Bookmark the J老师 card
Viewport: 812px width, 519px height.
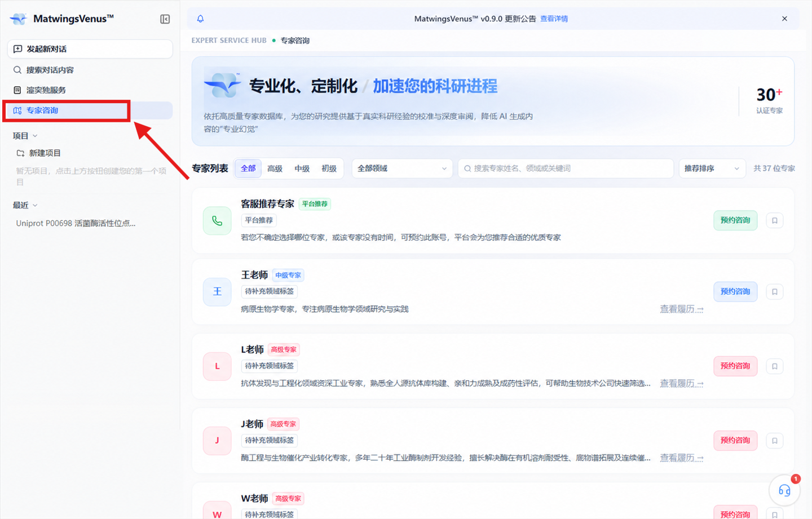tap(775, 441)
